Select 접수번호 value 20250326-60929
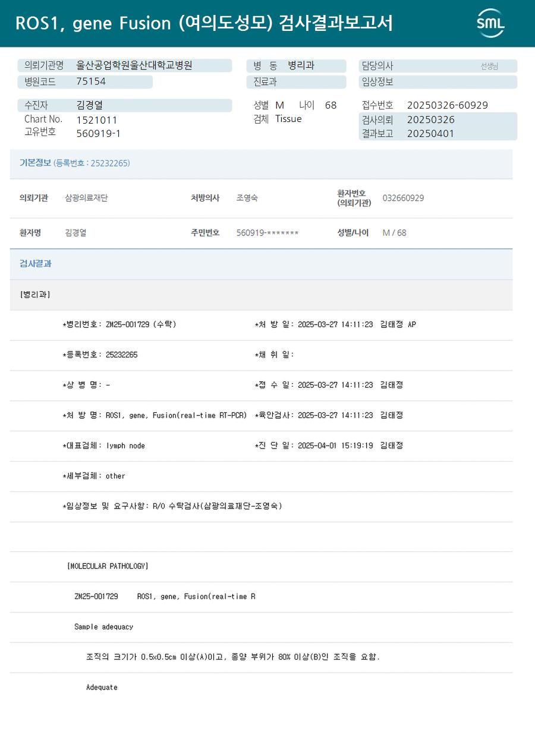The width and height of the screenshot is (535, 756). [x=448, y=105]
